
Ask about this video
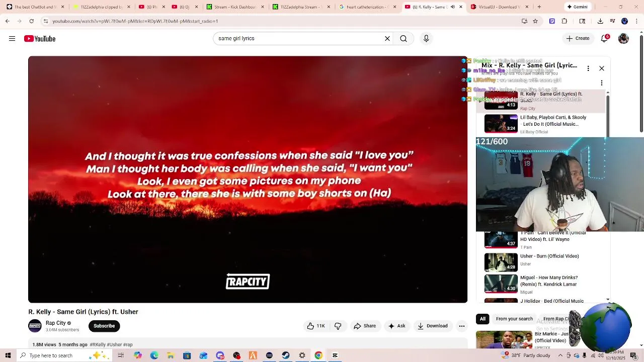(396, 326)
